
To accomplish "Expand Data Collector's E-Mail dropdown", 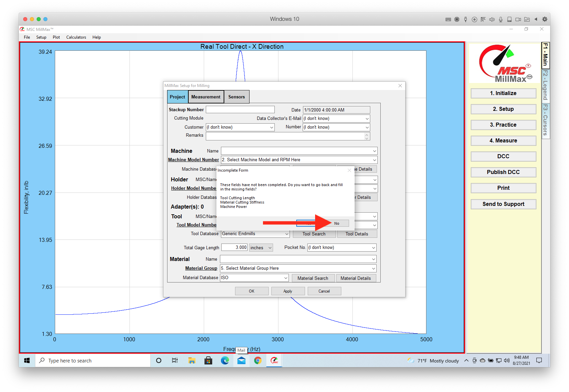I will pos(367,119).
